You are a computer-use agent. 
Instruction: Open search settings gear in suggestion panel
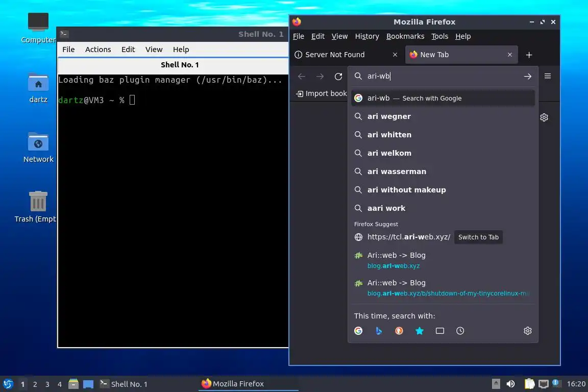pyautogui.click(x=528, y=331)
